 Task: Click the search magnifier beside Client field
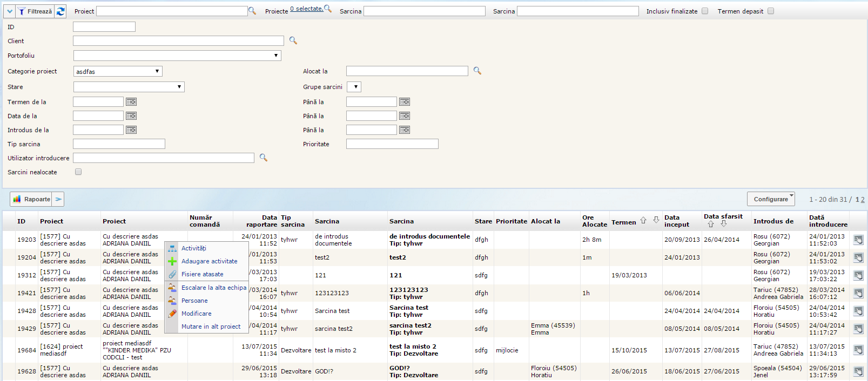[x=293, y=40]
